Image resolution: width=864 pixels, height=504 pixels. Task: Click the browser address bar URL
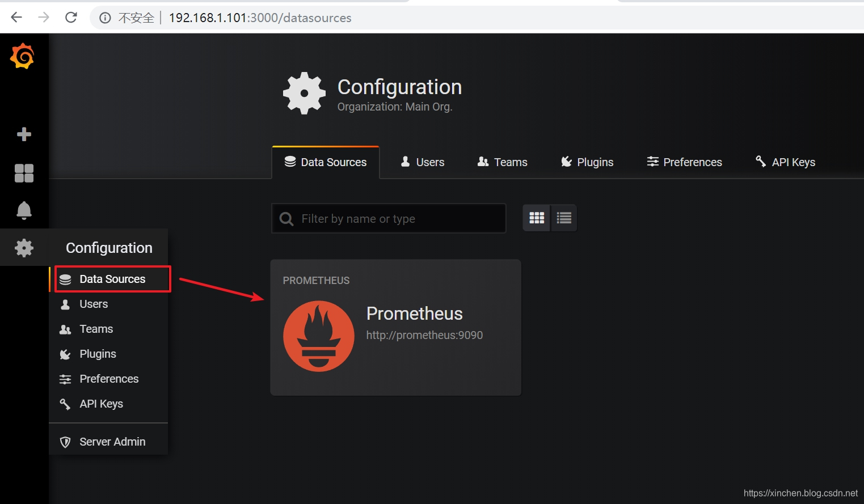click(260, 18)
